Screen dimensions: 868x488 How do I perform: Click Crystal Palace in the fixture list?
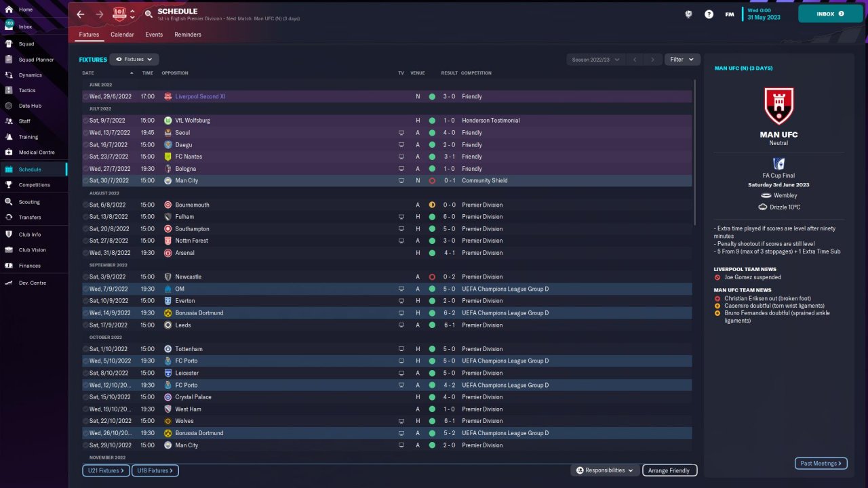coord(193,397)
